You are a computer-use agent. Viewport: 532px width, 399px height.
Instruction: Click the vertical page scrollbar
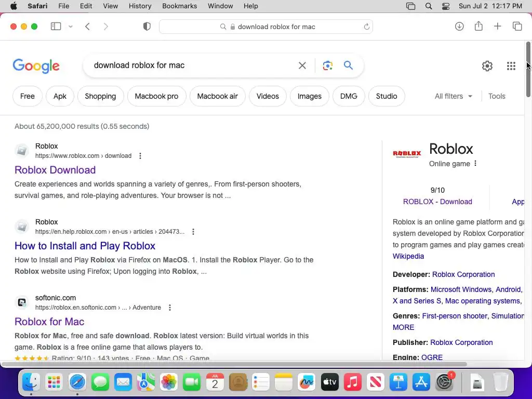(x=528, y=69)
